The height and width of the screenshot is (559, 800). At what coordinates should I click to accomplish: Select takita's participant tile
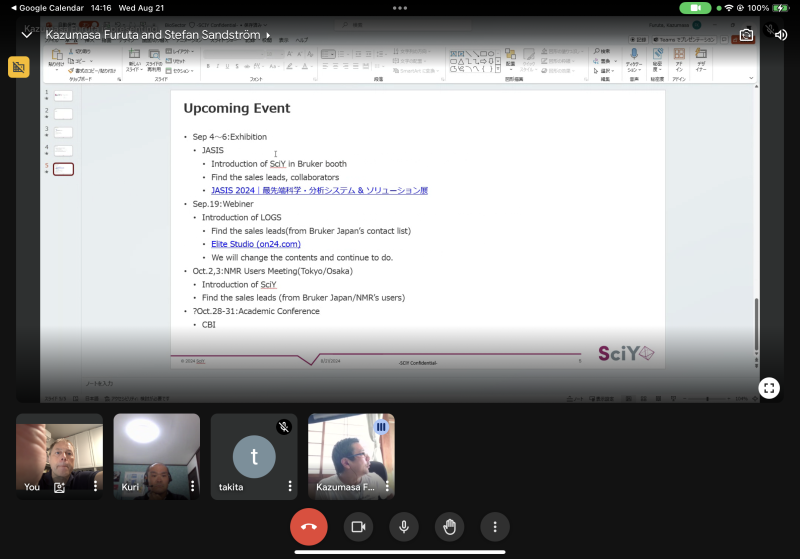(x=254, y=456)
